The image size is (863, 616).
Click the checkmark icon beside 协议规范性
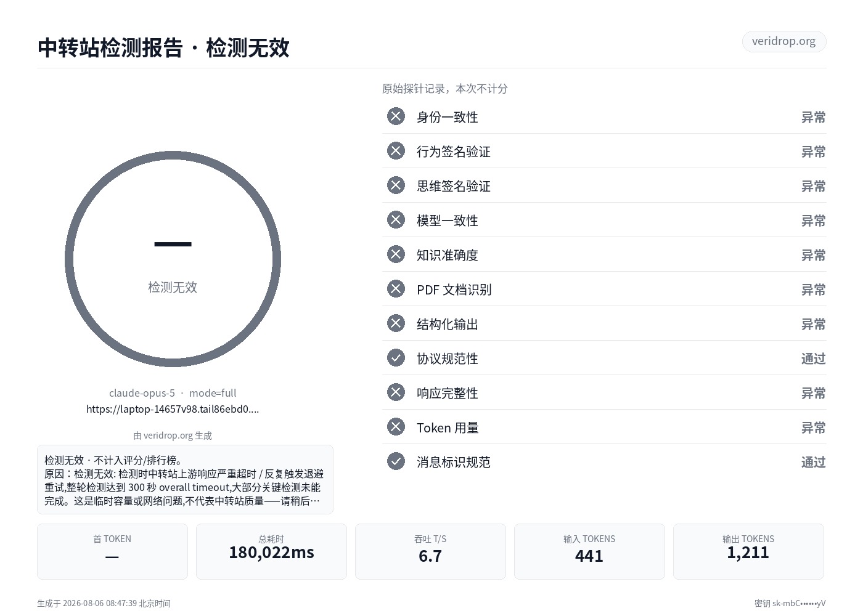[x=396, y=358]
